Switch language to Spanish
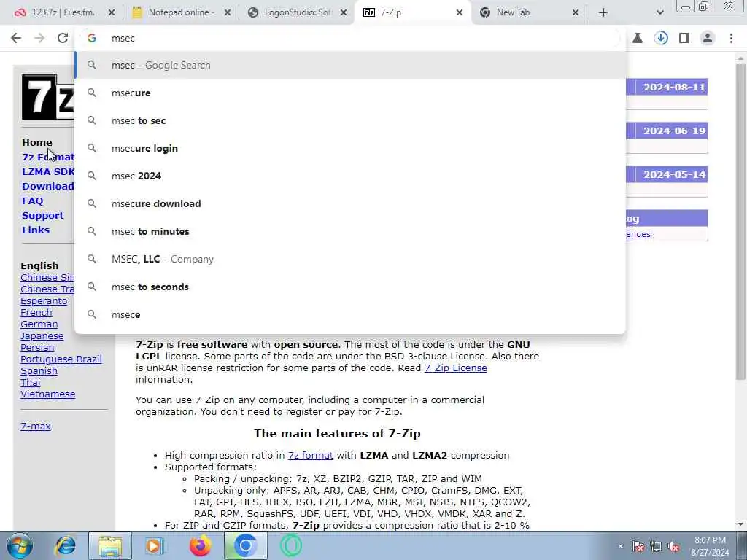 [39, 371]
